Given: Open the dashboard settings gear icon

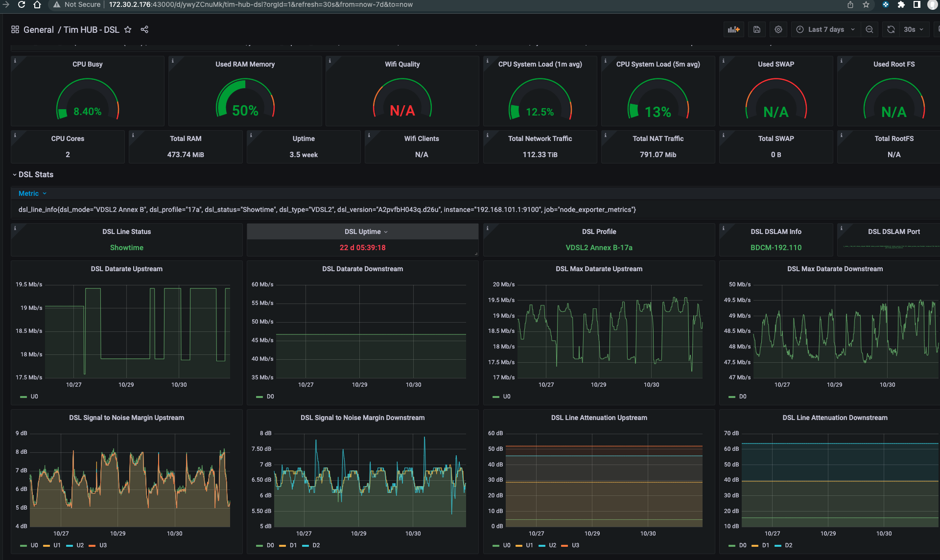Looking at the screenshot, I should pos(778,29).
